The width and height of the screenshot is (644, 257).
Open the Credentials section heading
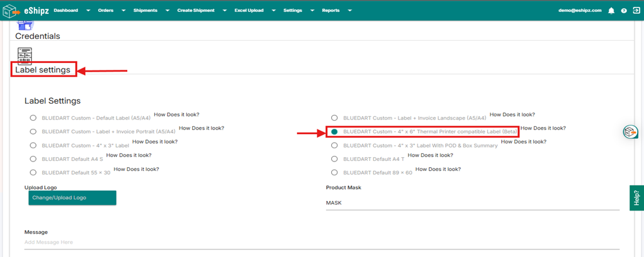coord(38,36)
